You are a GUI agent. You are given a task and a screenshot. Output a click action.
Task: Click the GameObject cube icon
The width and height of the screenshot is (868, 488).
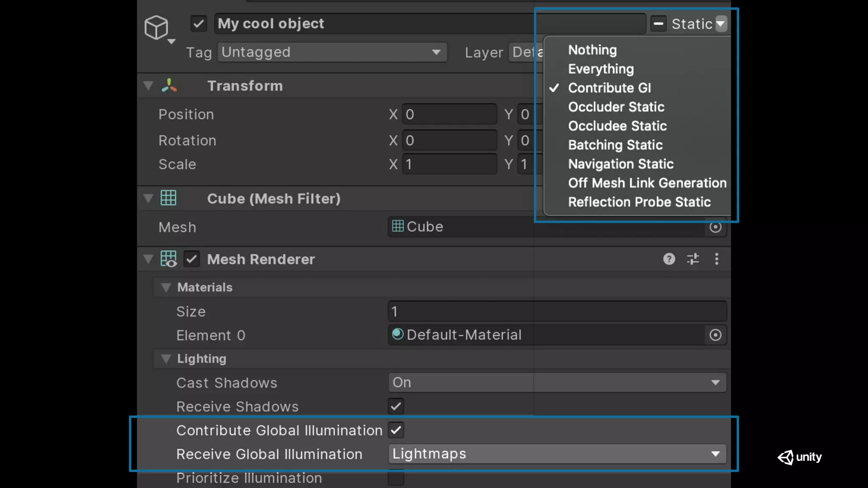(156, 28)
